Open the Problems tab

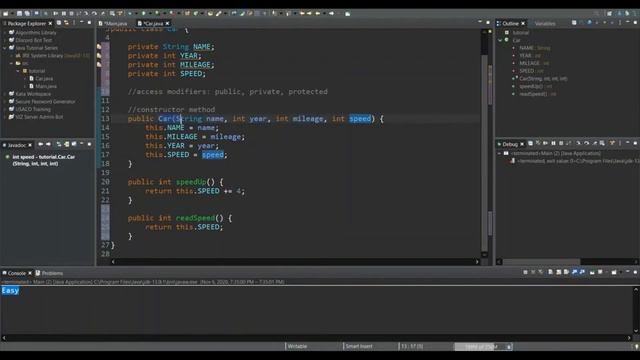point(49,273)
